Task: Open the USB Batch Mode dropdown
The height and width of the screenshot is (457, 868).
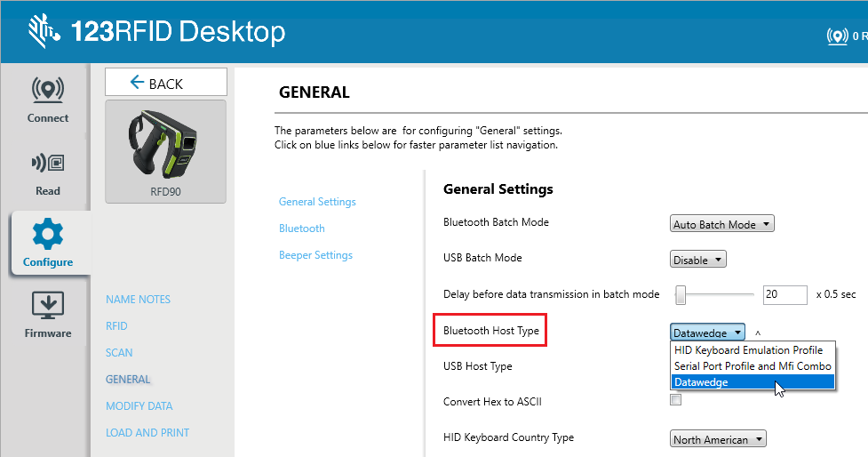Action: pos(698,260)
